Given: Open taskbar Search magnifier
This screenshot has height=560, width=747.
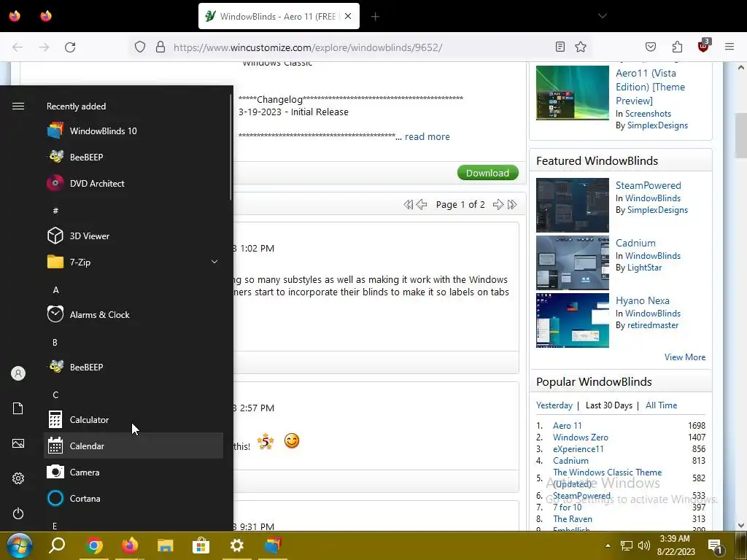Looking at the screenshot, I should coord(57,545).
